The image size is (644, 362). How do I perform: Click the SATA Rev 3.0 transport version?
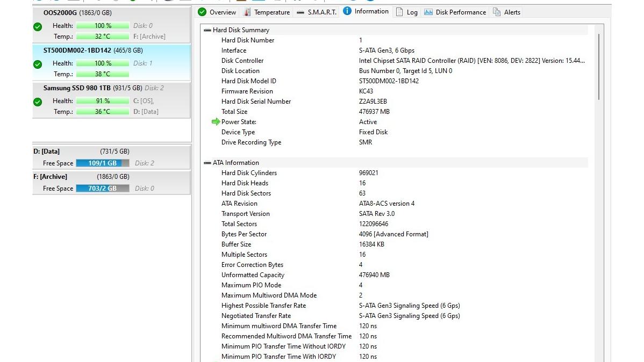pos(377,214)
